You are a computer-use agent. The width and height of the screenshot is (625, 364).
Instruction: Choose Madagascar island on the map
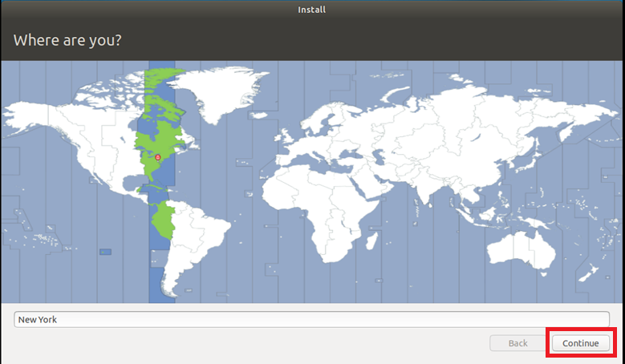[371, 241]
